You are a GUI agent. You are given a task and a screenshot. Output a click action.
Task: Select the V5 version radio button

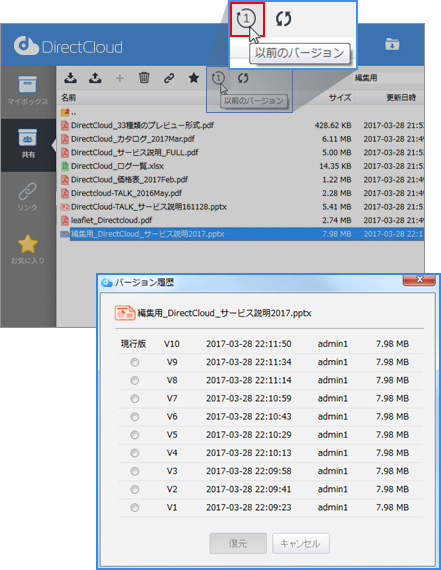135,435
